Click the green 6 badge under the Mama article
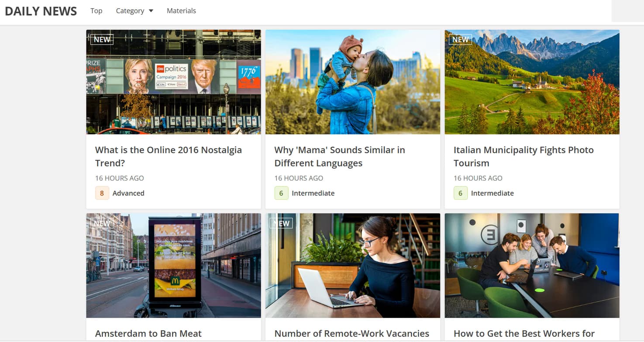Image resolution: width=644 pixels, height=342 pixels. pos(281,193)
